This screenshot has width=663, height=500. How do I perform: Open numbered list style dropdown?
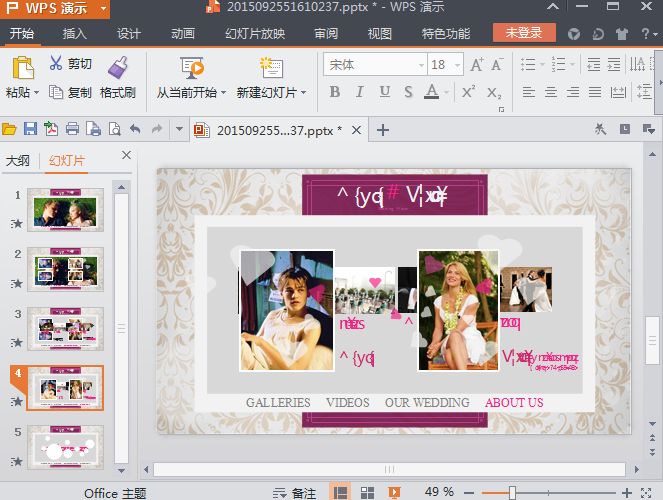click(x=572, y=64)
